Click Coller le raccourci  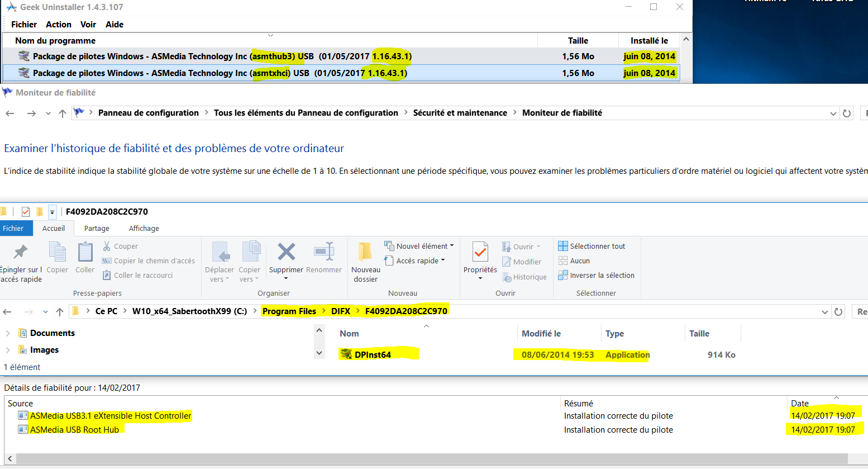[x=138, y=275]
